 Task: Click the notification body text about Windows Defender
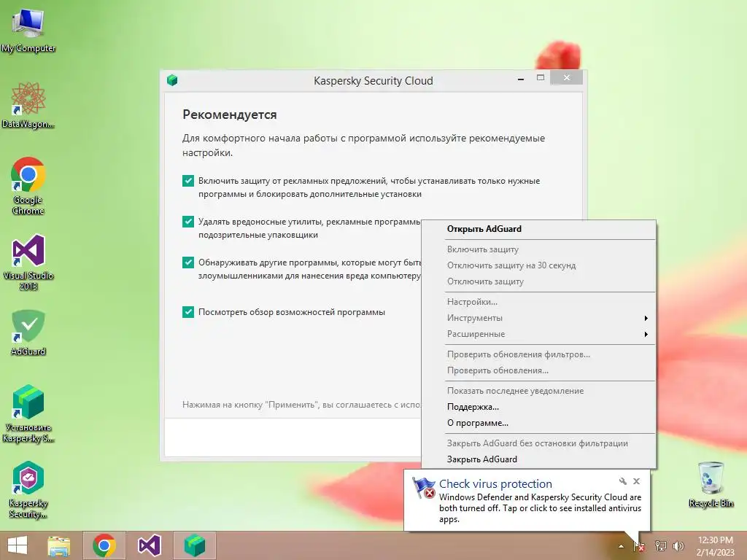[x=541, y=508]
